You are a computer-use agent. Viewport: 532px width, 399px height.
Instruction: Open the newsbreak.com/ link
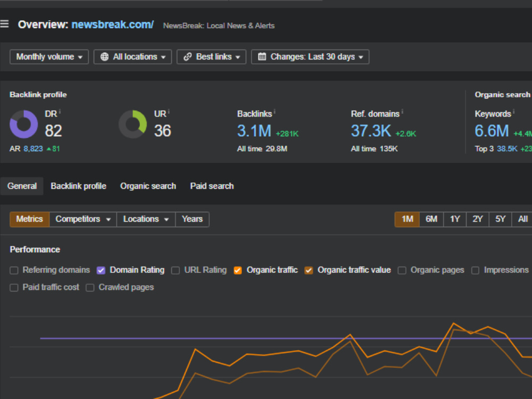click(x=113, y=24)
